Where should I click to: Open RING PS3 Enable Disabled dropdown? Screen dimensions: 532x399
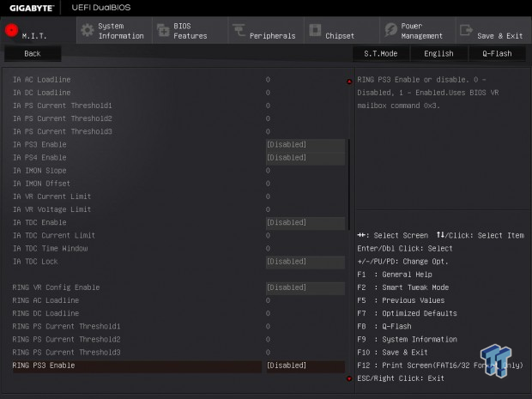pyautogui.click(x=305, y=366)
